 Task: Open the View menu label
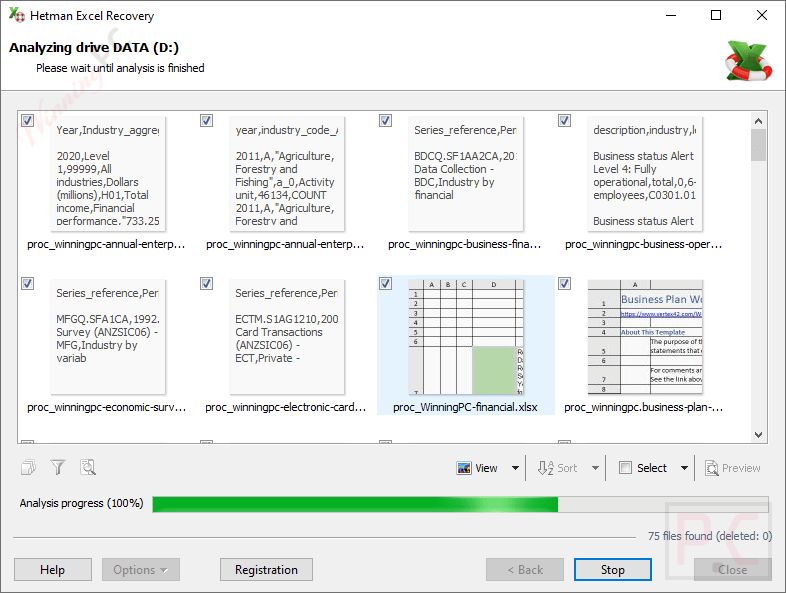pyautogui.click(x=486, y=468)
